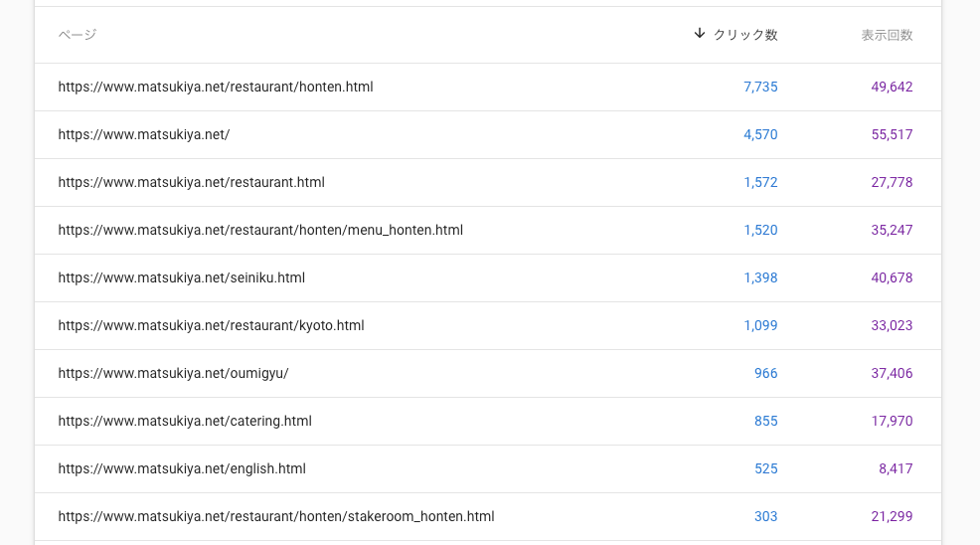Select the seiniku.html page row
Viewport: 980px width, 545px height.
[x=182, y=278]
